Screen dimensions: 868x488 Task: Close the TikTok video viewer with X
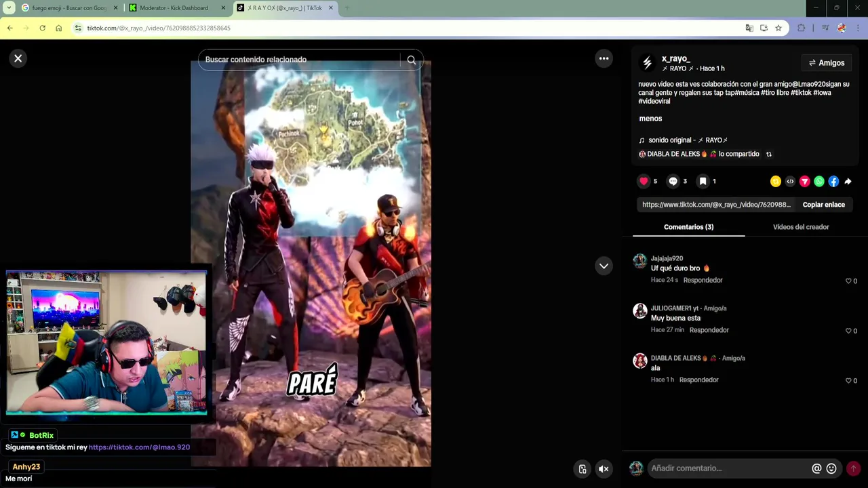click(18, 58)
